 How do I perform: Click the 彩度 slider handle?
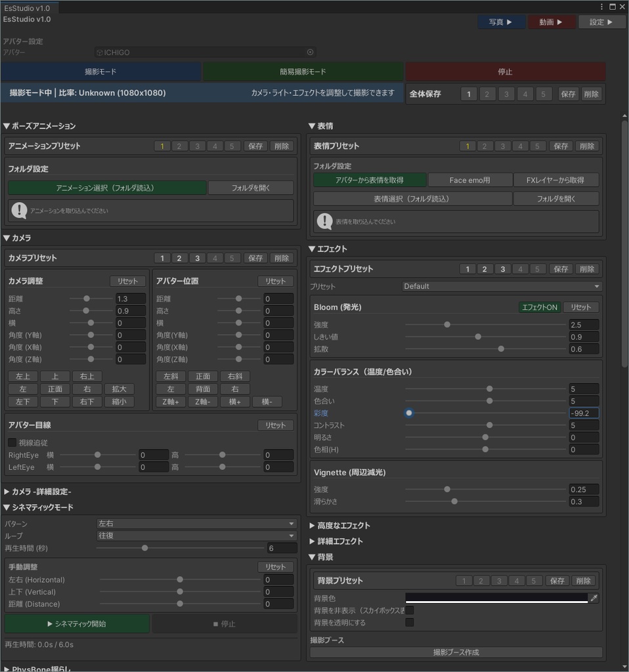point(409,413)
